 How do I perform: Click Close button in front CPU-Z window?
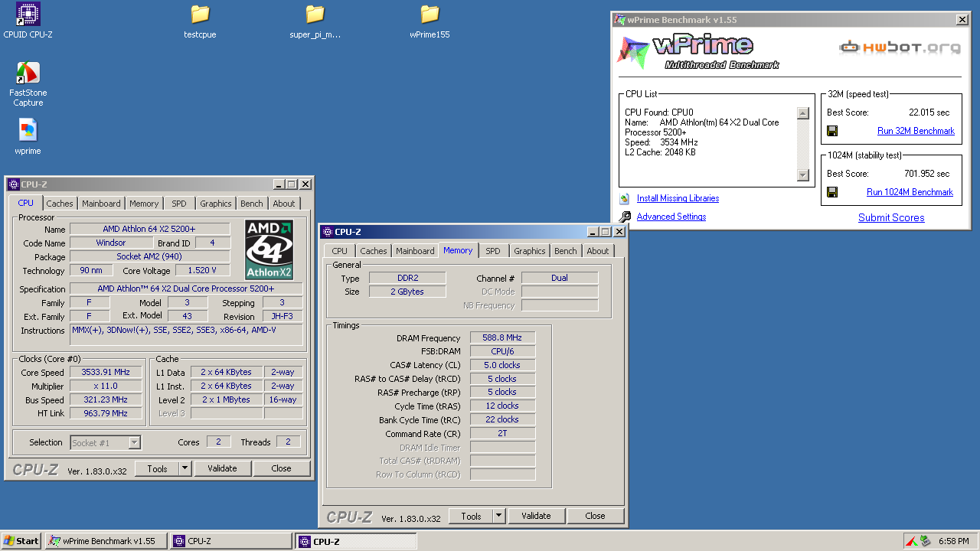[x=596, y=516]
